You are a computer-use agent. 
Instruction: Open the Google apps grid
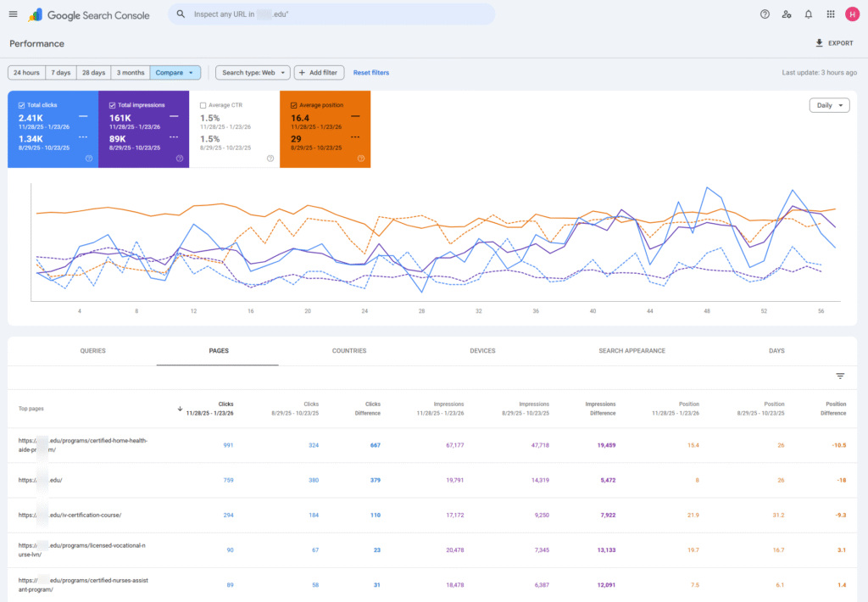[x=830, y=14]
